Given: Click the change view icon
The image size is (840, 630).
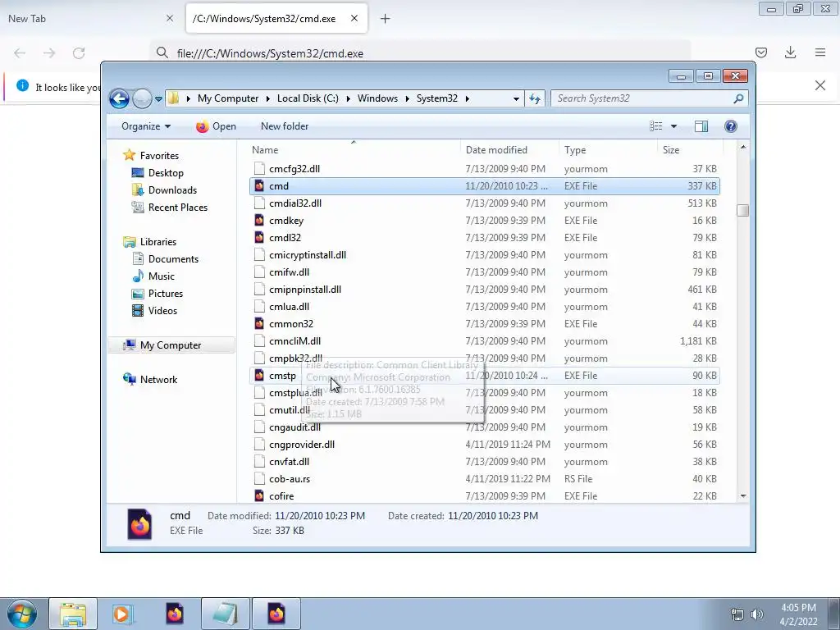Looking at the screenshot, I should 655,126.
